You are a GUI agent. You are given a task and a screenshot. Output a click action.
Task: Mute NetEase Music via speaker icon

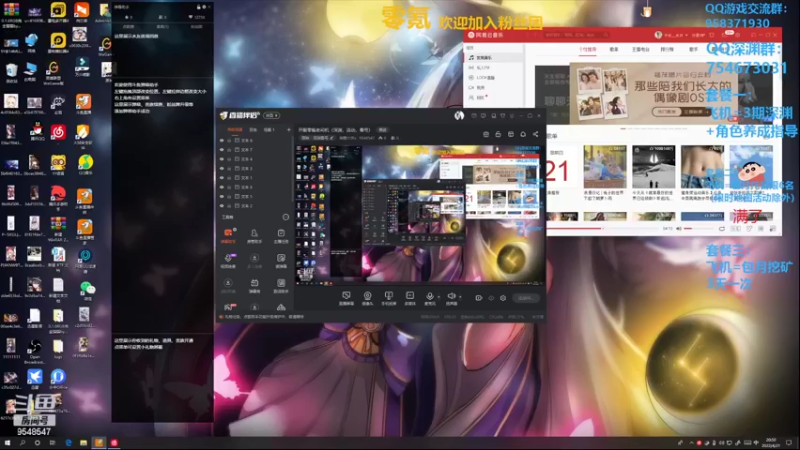(679, 229)
